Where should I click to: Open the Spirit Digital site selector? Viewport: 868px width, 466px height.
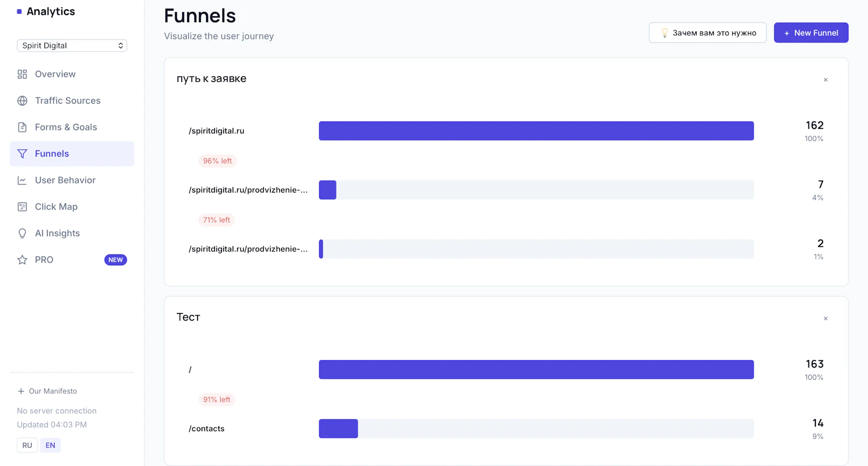point(72,46)
